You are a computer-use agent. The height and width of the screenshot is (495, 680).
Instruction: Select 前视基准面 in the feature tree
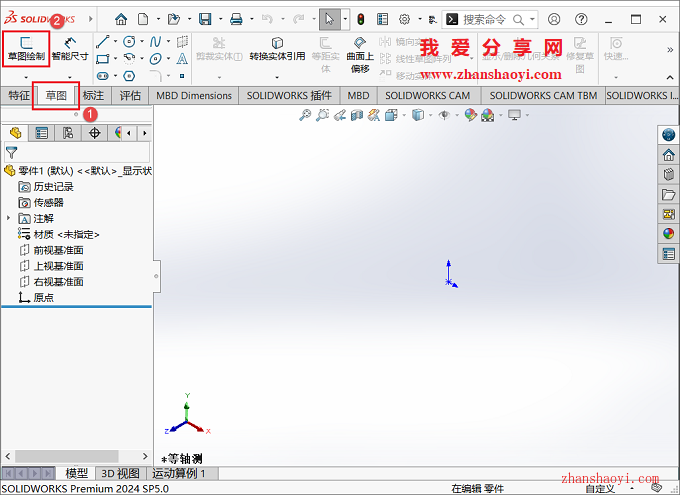(58, 250)
